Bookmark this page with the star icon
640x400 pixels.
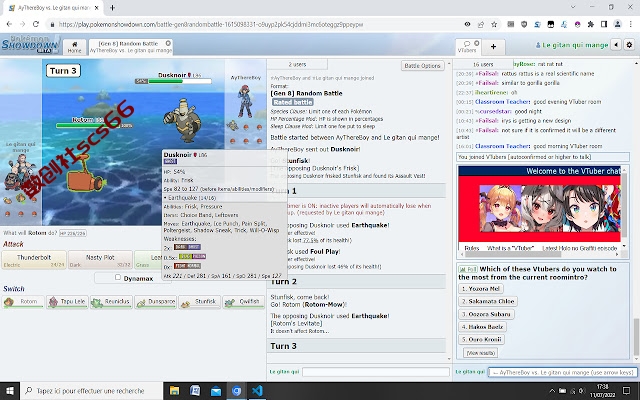point(494,24)
